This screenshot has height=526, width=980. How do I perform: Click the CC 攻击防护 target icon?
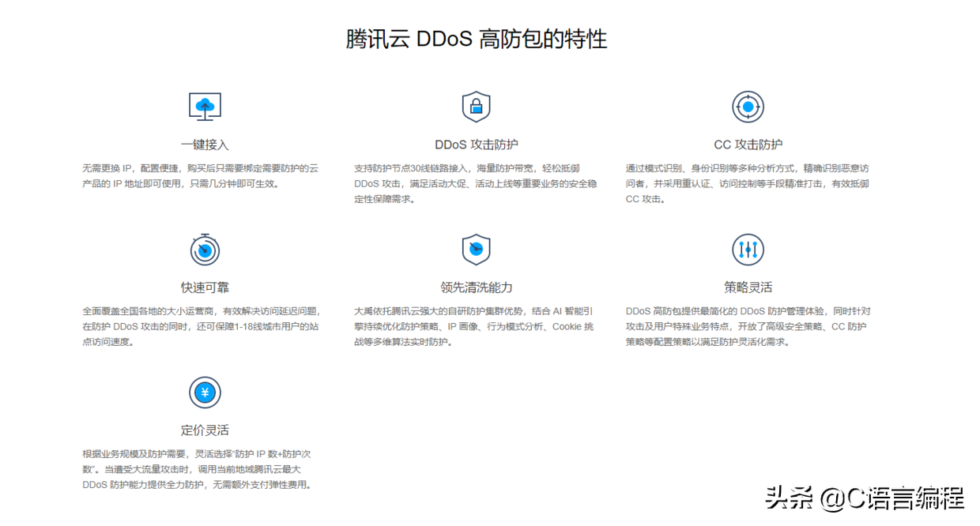(748, 107)
